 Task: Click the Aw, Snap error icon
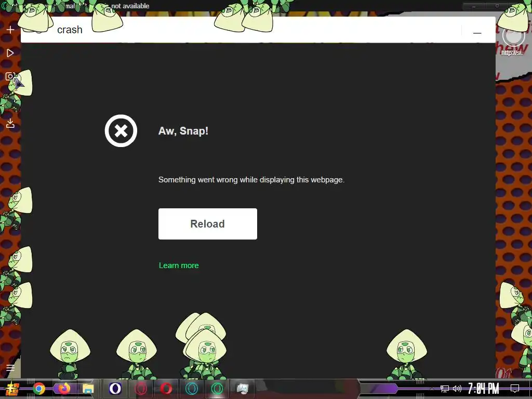(x=121, y=130)
